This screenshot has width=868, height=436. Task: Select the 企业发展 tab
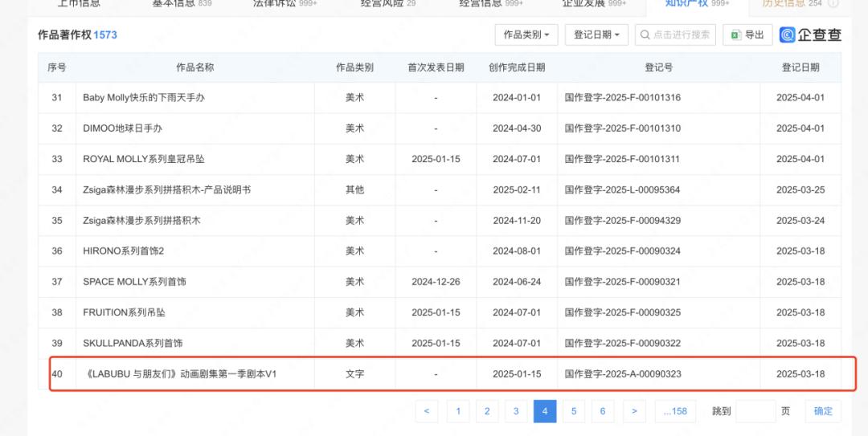593,3
